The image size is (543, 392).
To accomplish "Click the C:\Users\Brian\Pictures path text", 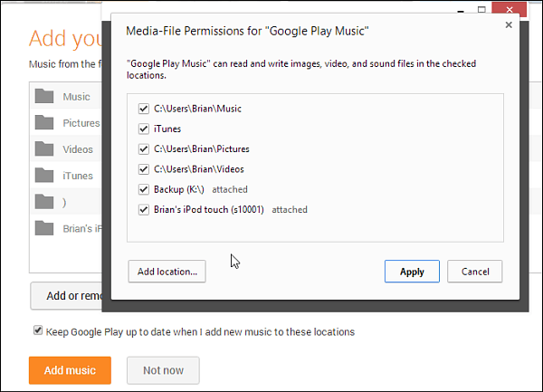I will [202, 148].
